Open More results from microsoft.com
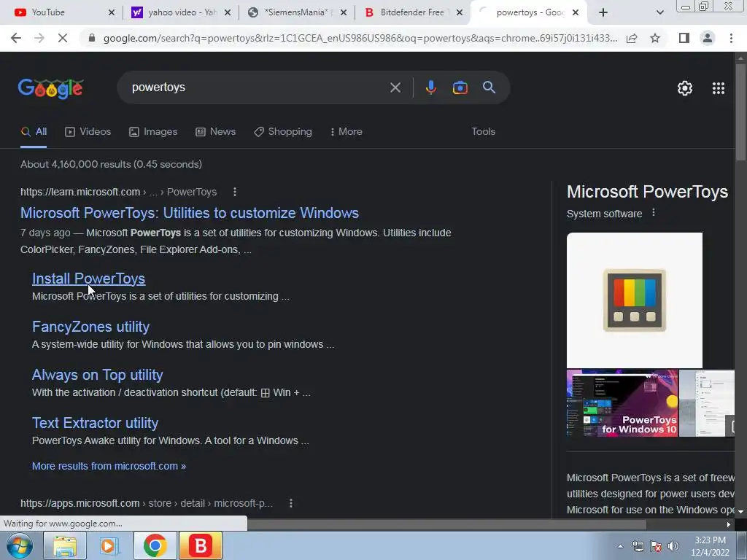This screenshot has width=747, height=560. [109, 466]
